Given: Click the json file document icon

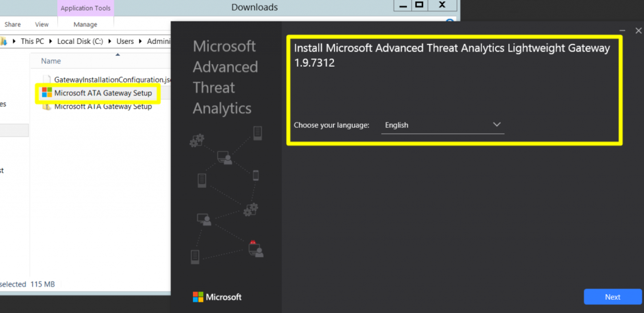Looking at the screenshot, I should point(47,79).
